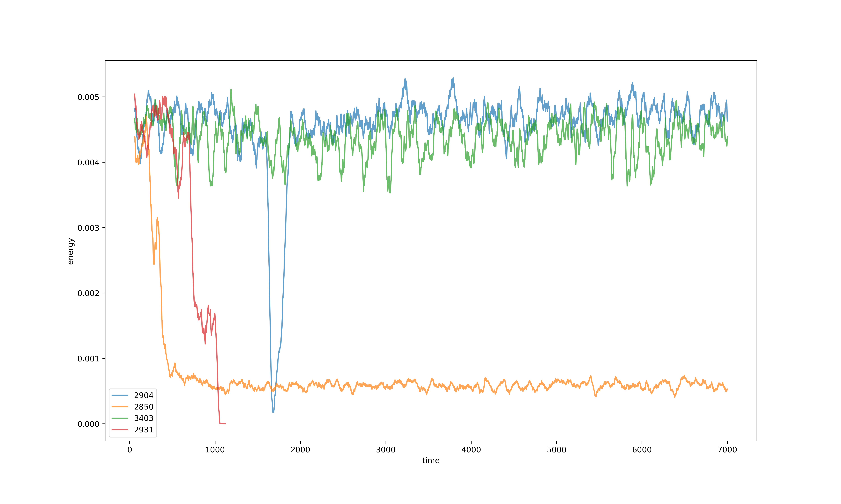Viewport: 841px width, 504px height.
Task: Click the orange line swatch in legend
Action: click(x=120, y=407)
